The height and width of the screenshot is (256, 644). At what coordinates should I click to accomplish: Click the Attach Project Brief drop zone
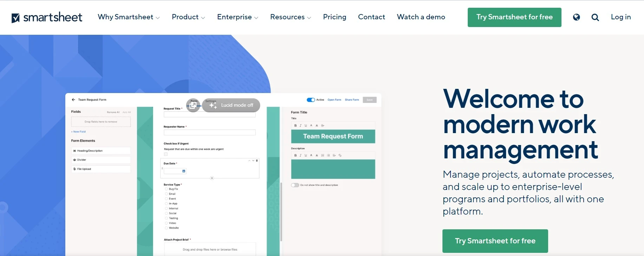click(x=210, y=249)
